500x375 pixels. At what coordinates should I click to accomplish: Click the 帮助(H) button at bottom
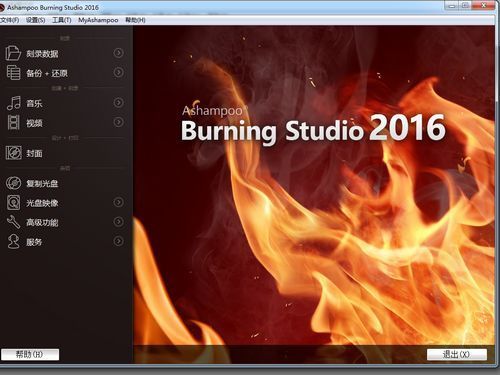(30, 354)
